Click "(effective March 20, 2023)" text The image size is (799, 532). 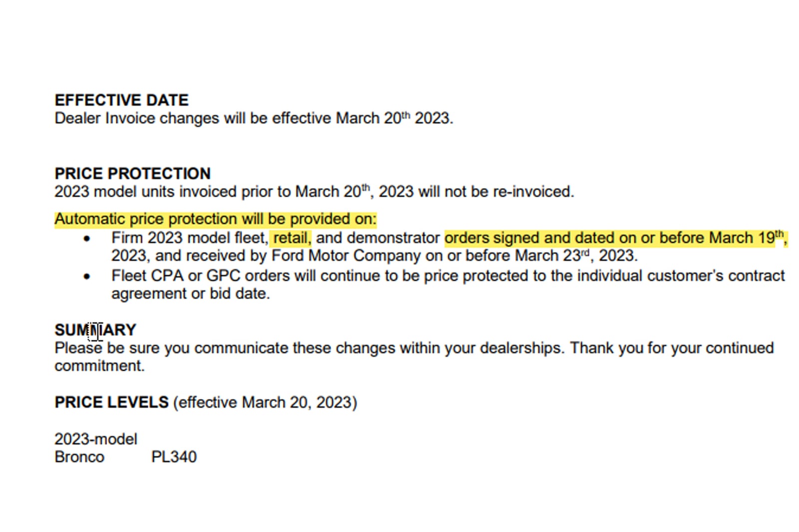pyautogui.click(x=265, y=403)
